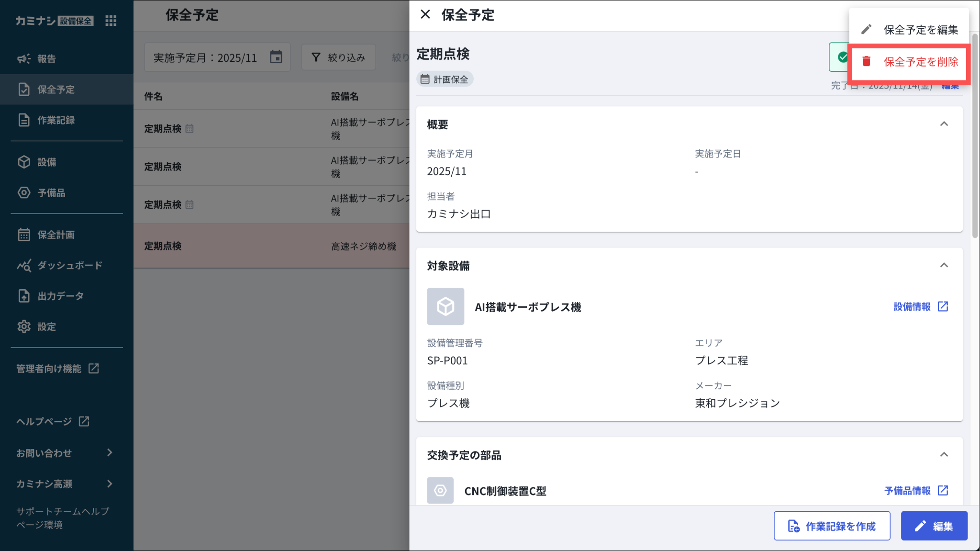The width and height of the screenshot is (980, 551).
Task: Open the 設備 page via cube icon
Action: tap(24, 162)
